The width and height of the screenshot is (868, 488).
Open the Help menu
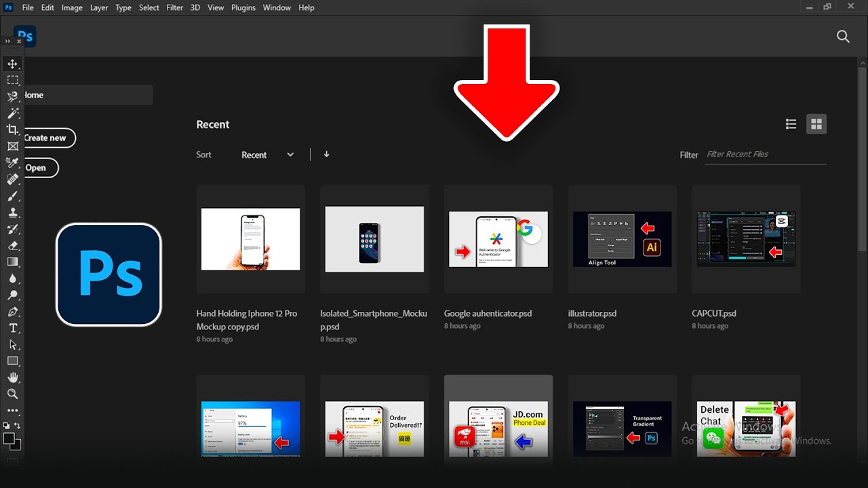[307, 7]
